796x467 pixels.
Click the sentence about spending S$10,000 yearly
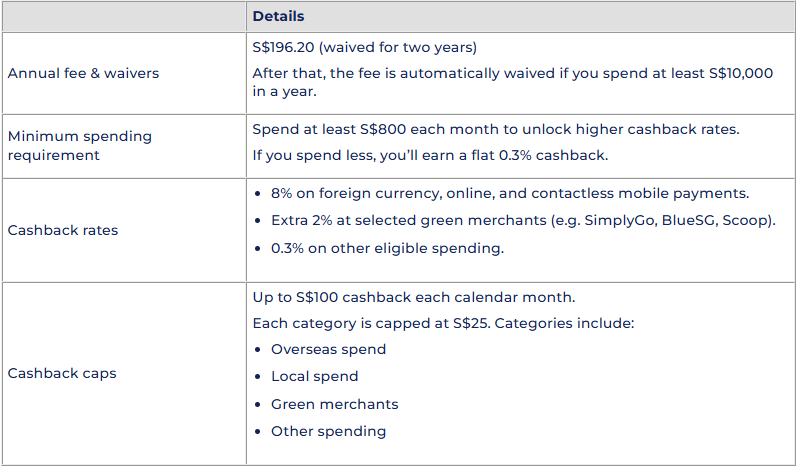tap(512, 82)
